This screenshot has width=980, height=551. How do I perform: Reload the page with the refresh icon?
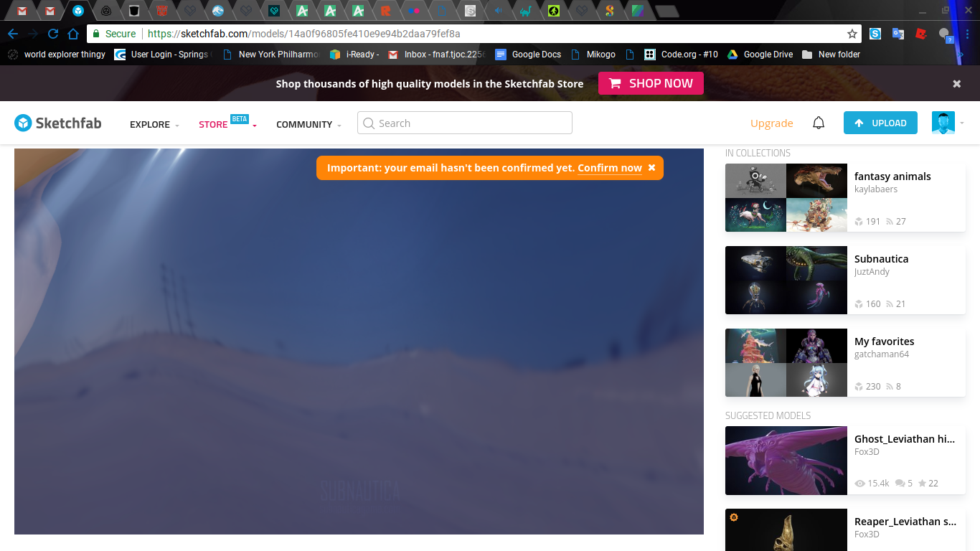(52, 34)
